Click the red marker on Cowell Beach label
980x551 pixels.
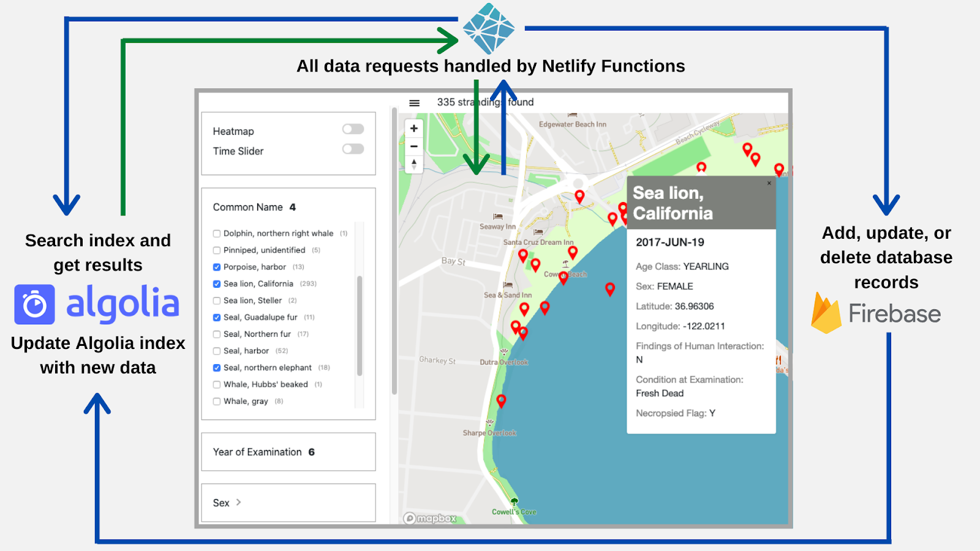pyautogui.click(x=563, y=278)
